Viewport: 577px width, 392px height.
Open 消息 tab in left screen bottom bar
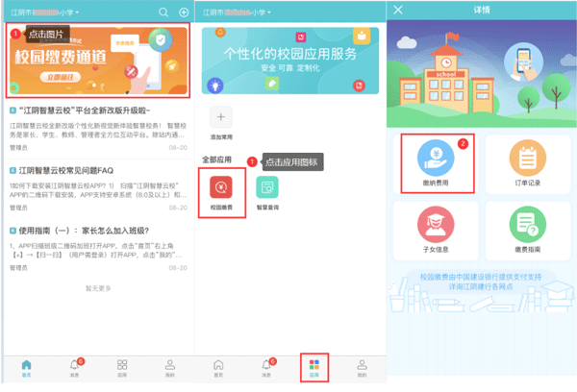(74, 368)
